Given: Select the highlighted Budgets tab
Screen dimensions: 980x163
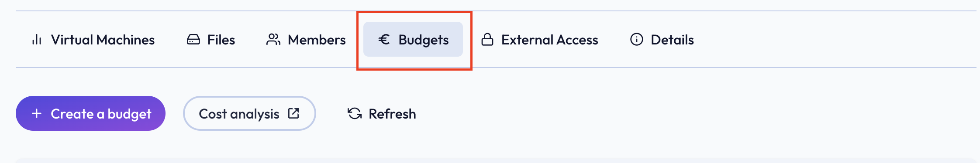Looking at the screenshot, I should point(413,40).
